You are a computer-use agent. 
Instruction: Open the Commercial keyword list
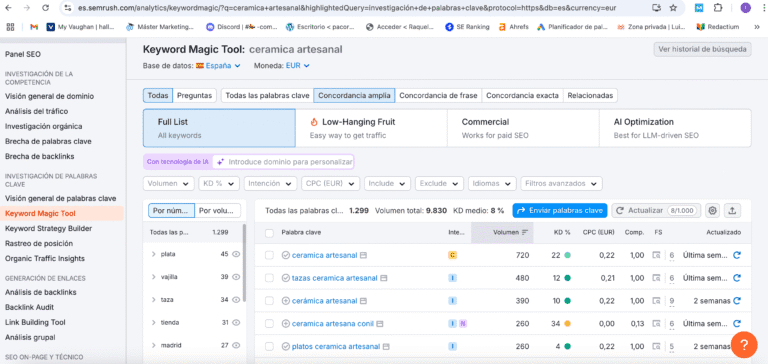pyautogui.click(x=523, y=128)
